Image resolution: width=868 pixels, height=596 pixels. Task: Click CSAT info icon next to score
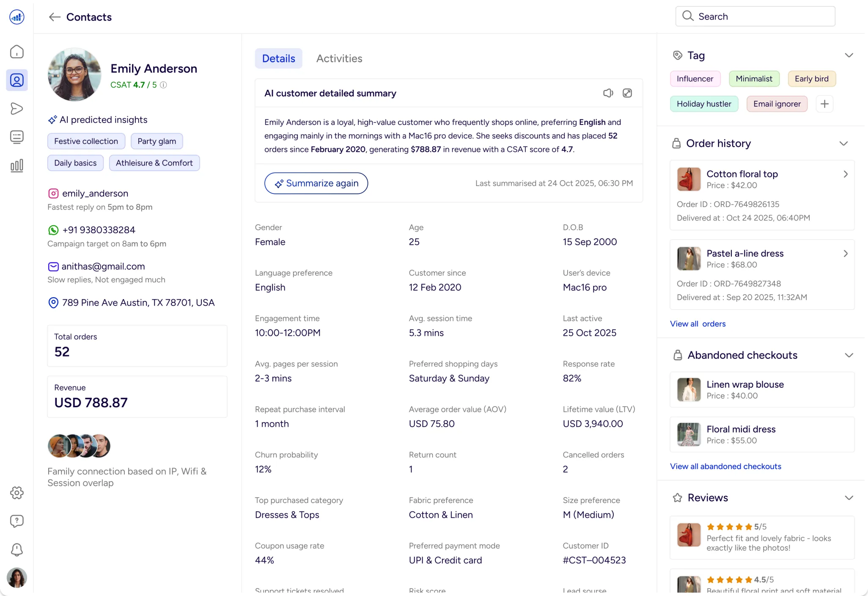tap(163, 85)
